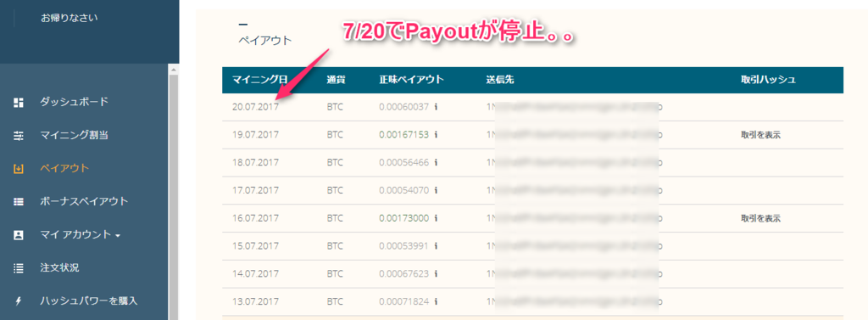Click the bonus payout list icon
Image resolution: width=868 pixels, height=320 pixels.
pyautogui.click(x=19, y=202)
